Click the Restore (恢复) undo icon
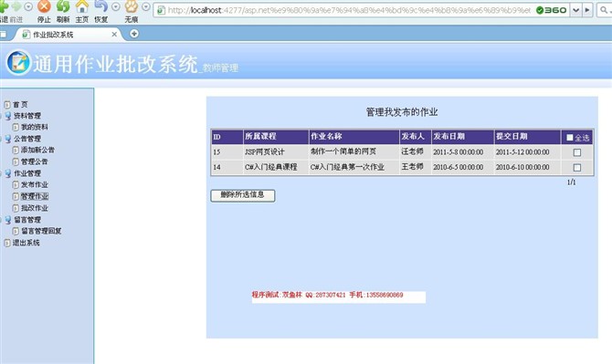 pyautogui.click(x=101, y=6)
